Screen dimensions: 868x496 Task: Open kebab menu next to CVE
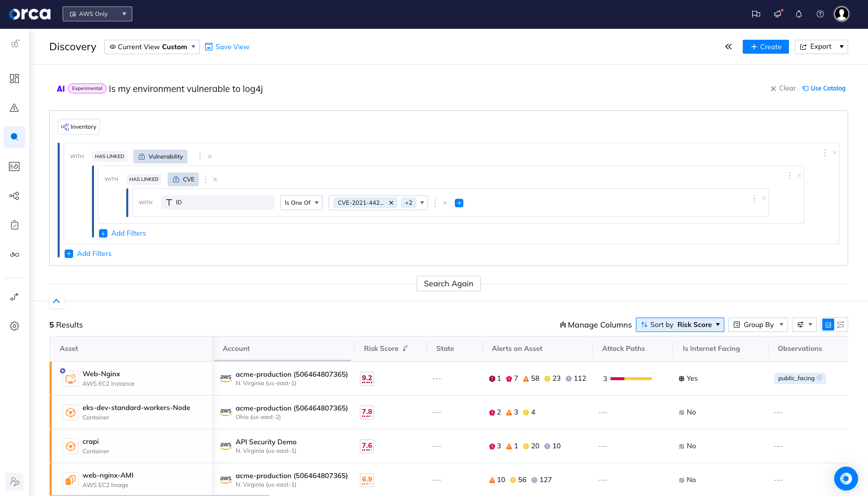(205, 179)
